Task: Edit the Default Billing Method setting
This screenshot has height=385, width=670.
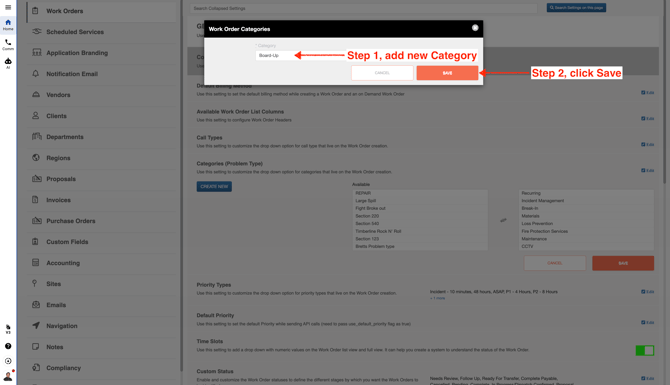Action: [647, 92]
